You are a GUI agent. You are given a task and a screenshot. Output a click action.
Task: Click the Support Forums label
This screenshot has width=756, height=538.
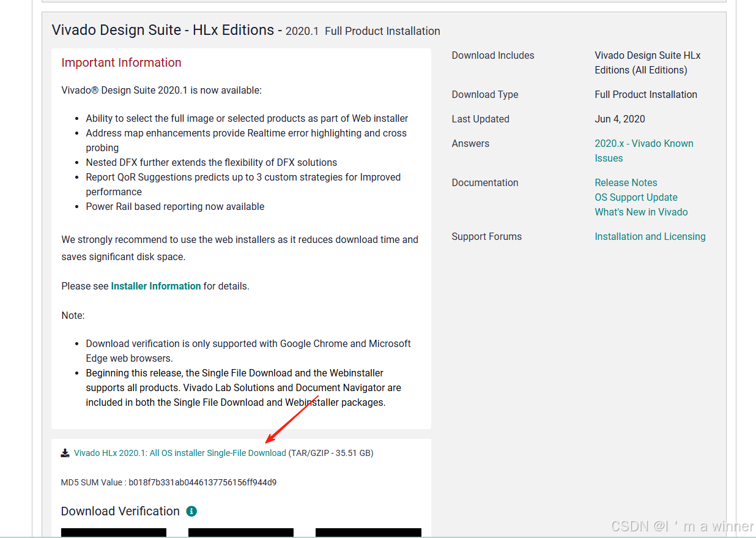[x=487, y=236]
